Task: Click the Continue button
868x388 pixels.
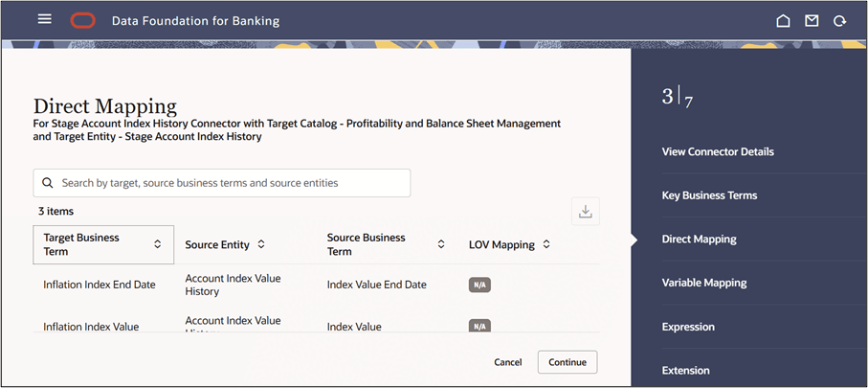Action: coord(568,362)
